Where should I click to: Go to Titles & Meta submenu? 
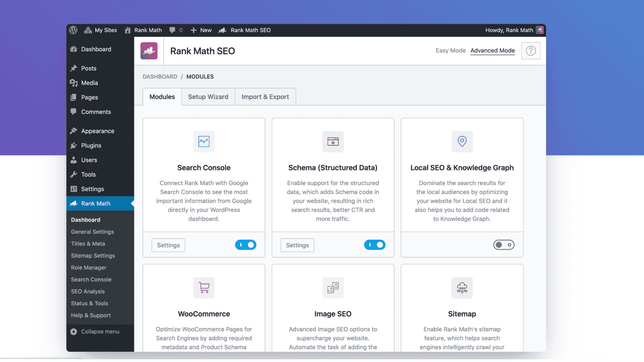pos(88,244)
